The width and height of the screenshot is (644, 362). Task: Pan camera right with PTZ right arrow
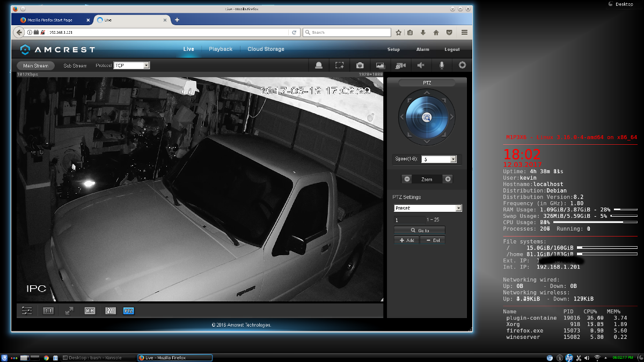(451, 117)
